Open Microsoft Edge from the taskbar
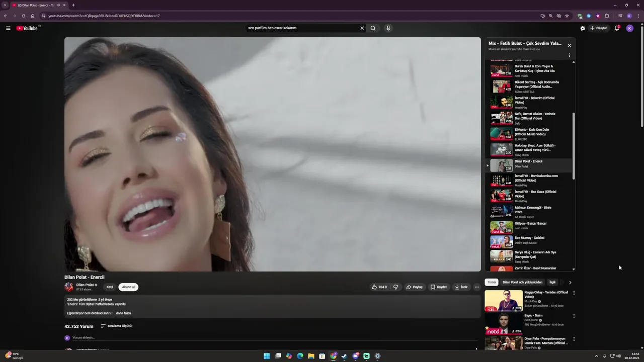 tap(300, 356)
